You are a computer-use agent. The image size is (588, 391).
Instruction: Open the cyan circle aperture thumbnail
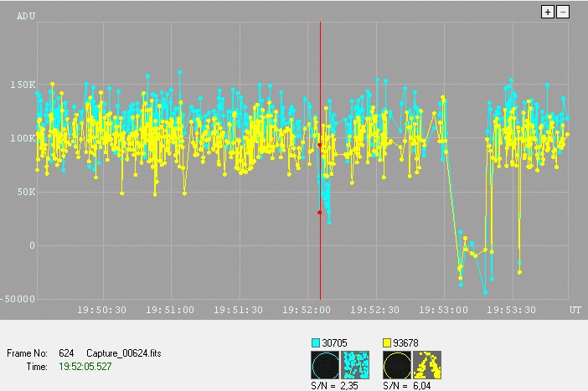pyautogui.click(x=326, y=365)
